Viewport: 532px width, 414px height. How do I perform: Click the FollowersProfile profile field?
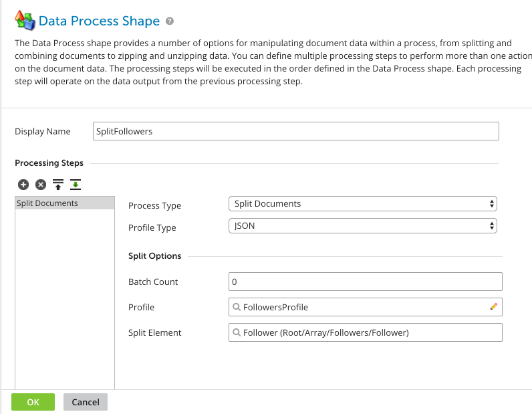pos(366,307)
